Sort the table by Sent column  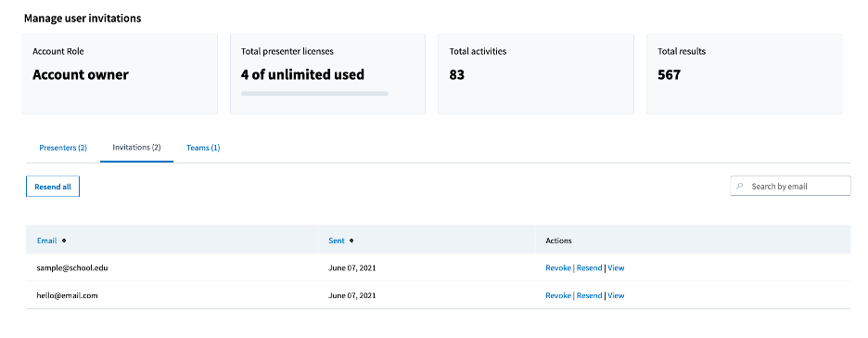pyautogui.click(x=336, y=240)
